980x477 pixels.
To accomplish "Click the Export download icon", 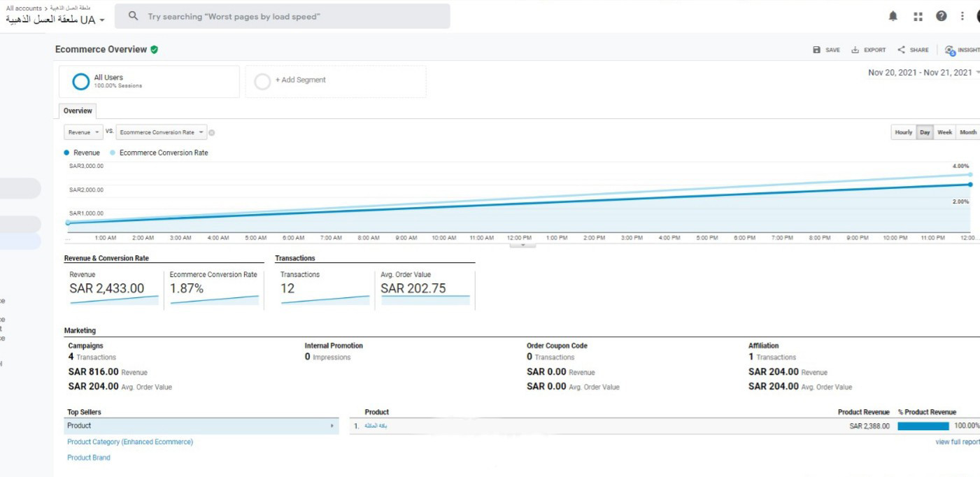I will pos(855,50).
